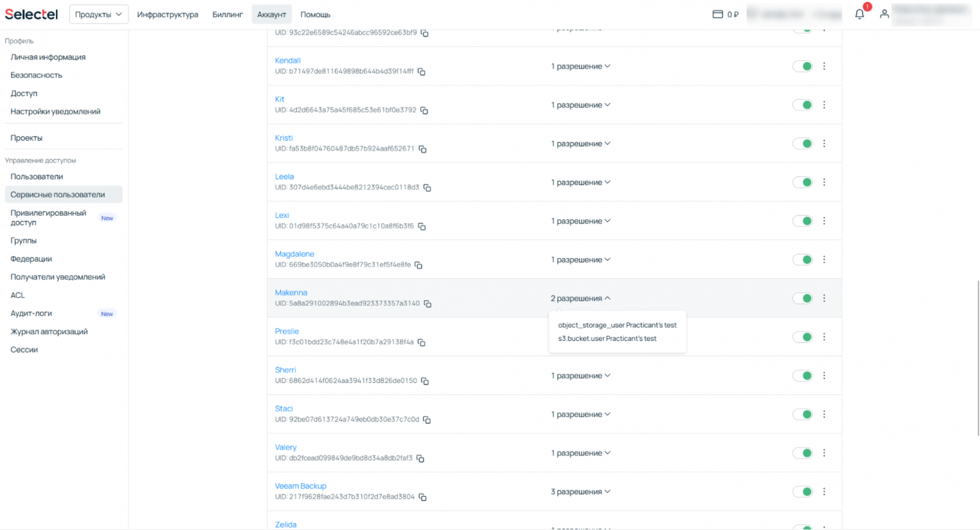The image size is (980, 530).
Task: Open Группы in the sidebar
Action: [x=23, y=241]
